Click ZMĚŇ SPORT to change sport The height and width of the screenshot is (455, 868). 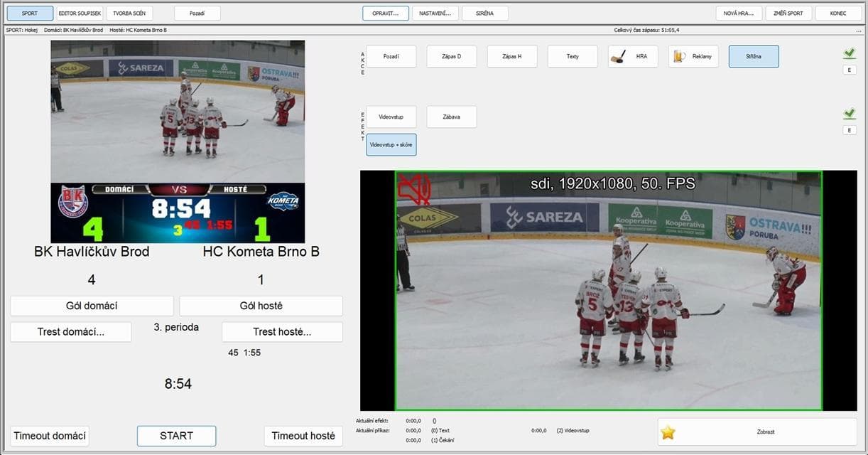click(x=788, y=13)
